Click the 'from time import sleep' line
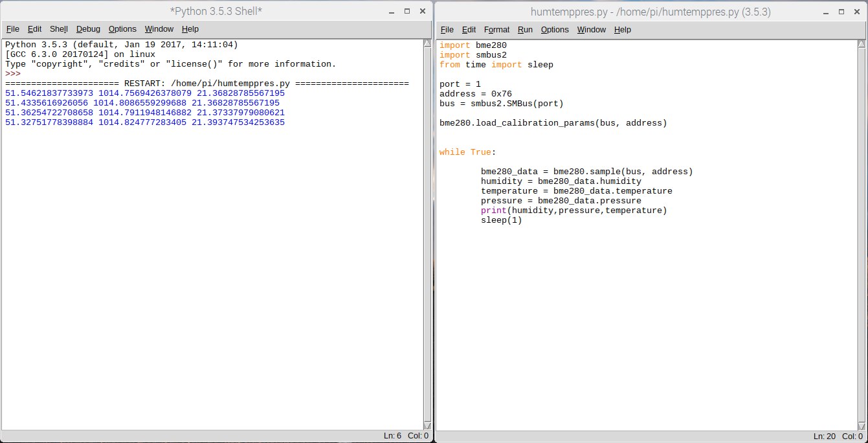 pyautogui.click(x=496, y=65)
